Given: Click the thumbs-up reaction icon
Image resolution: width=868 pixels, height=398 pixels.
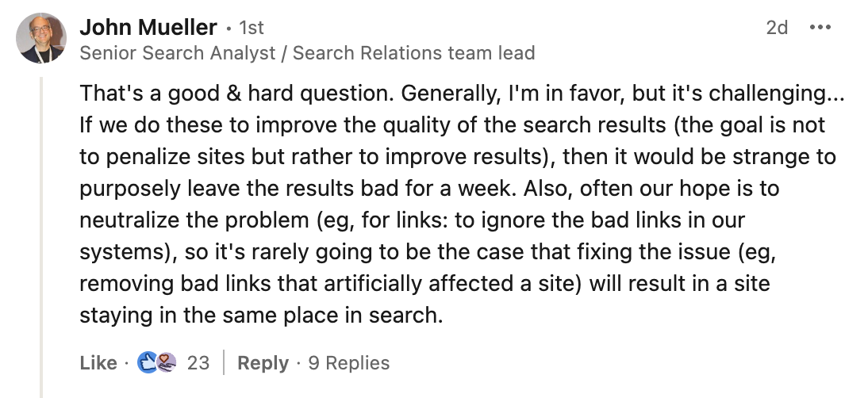Looking at the screenshot, I should 148,362.
